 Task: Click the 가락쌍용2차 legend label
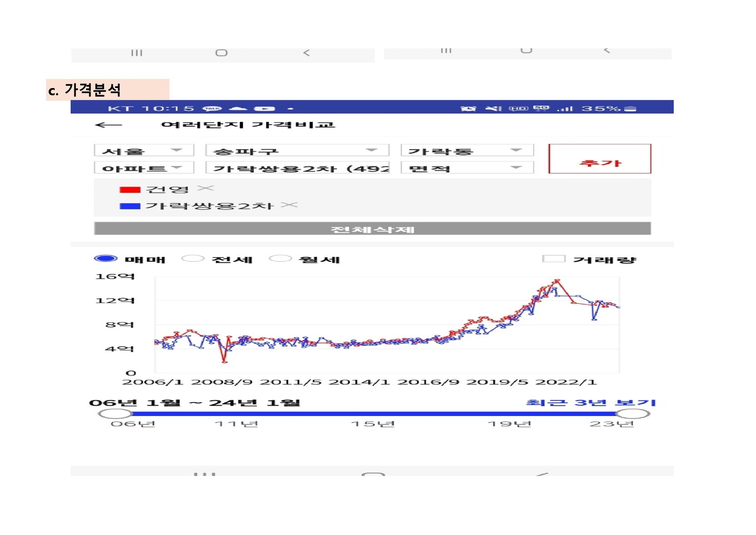[x=209, y=206]
